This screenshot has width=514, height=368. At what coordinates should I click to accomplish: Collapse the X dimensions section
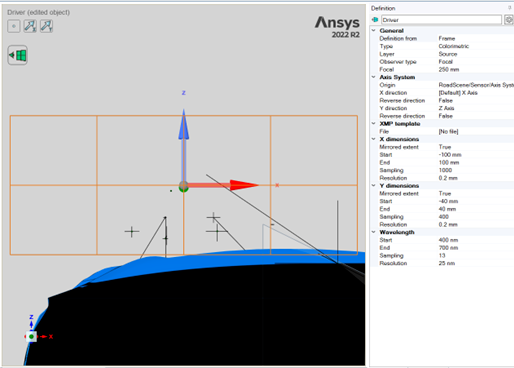pos(374,139)
